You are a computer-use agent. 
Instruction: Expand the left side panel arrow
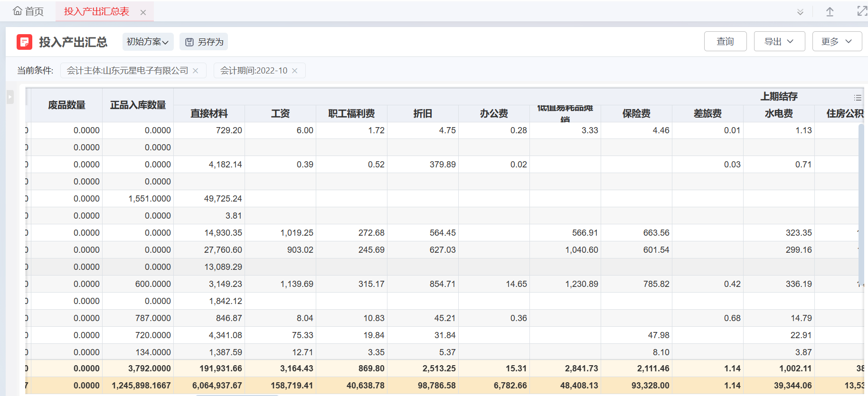coord(9,97)
